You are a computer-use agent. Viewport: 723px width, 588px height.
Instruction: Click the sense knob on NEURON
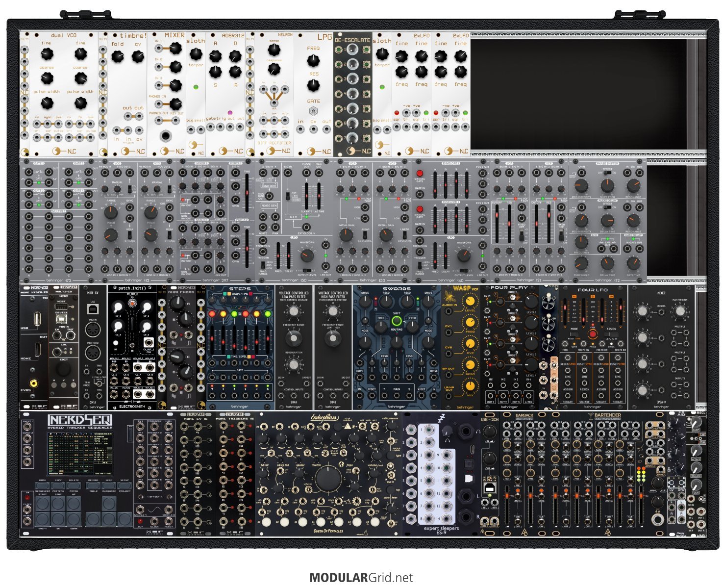[x=274, y=50]
